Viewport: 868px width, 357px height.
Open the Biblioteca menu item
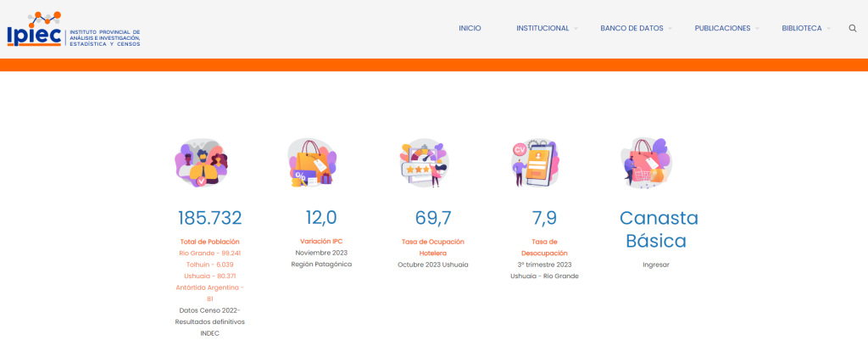coord(801,28)
